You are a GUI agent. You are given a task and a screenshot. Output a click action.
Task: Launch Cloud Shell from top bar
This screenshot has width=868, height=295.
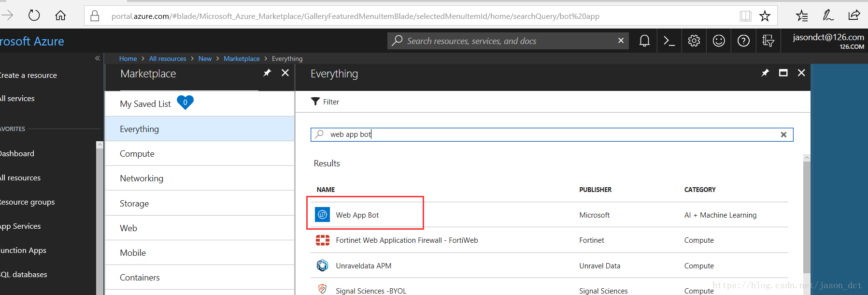(x=669, y=41)
